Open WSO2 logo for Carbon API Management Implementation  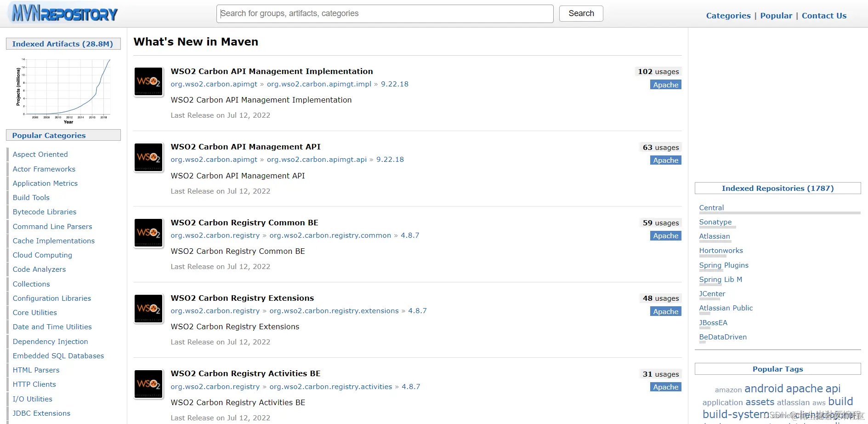coord(148,82)
